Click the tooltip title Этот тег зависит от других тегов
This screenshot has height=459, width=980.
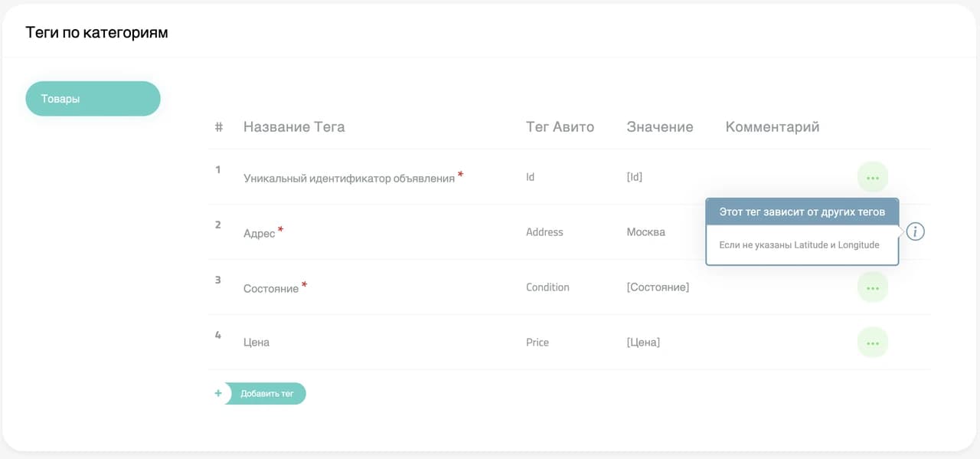tap(802, 211)
